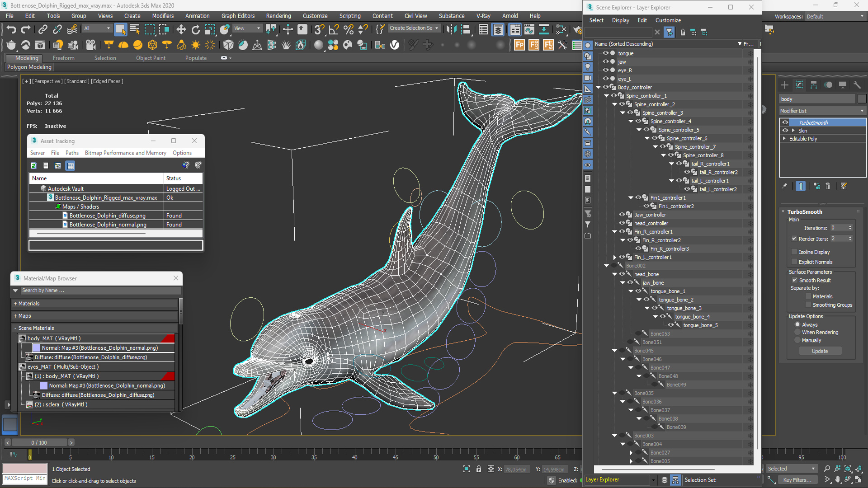The image size is (868, 488).
Task: Toggle TurboSmooth modifier eye visibility
Action: 785,122
